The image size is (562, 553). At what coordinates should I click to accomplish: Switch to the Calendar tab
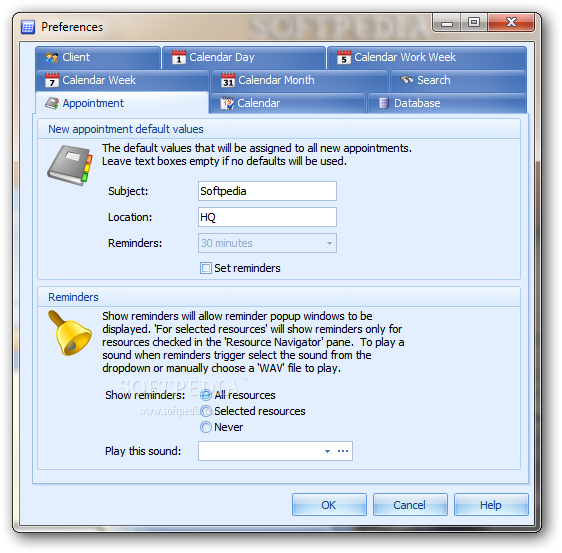click(287, 103)
